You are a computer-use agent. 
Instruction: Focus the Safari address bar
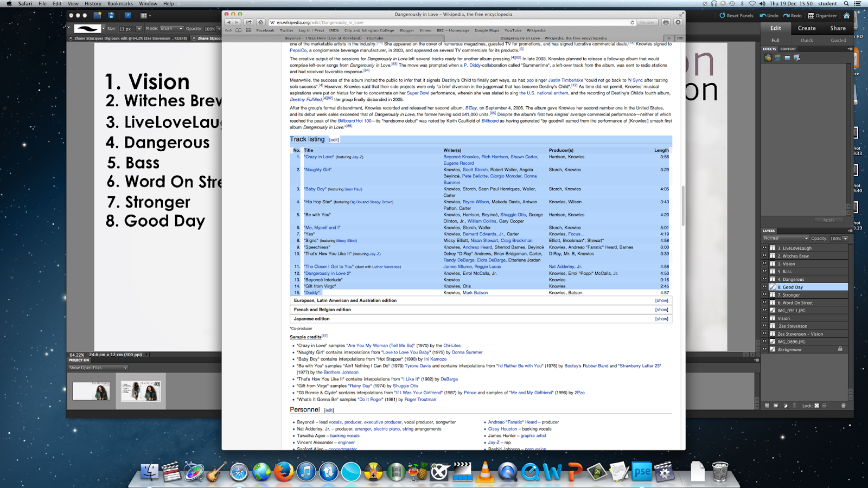(x=453, y=23)
